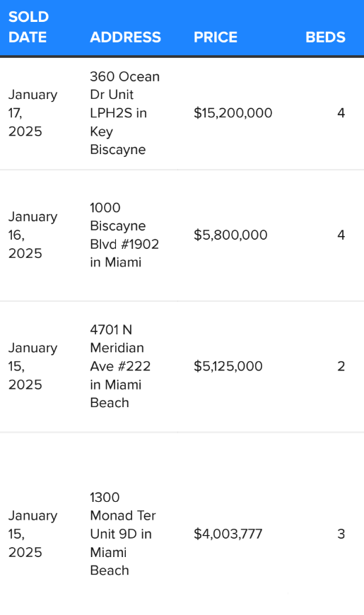Open 4701 N Meridian Ave #222 address

pyautogui.click(x=120, y=366)
